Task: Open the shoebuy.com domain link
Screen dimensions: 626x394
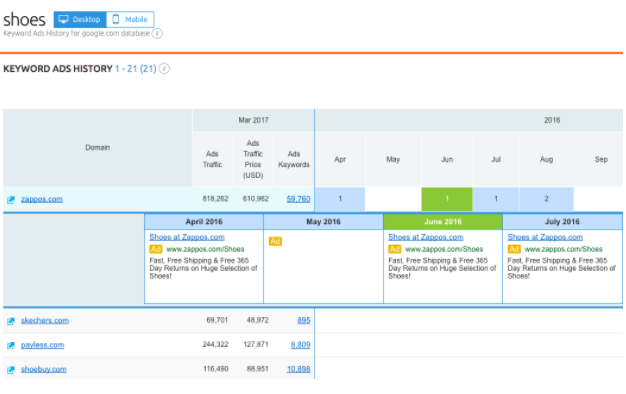Action: [44, 369]
